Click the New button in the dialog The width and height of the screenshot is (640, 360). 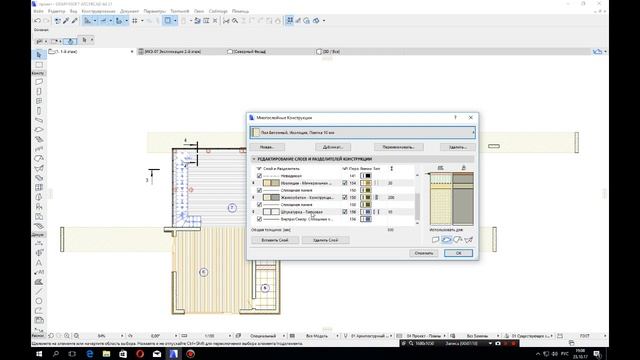(x=267, y=147)
